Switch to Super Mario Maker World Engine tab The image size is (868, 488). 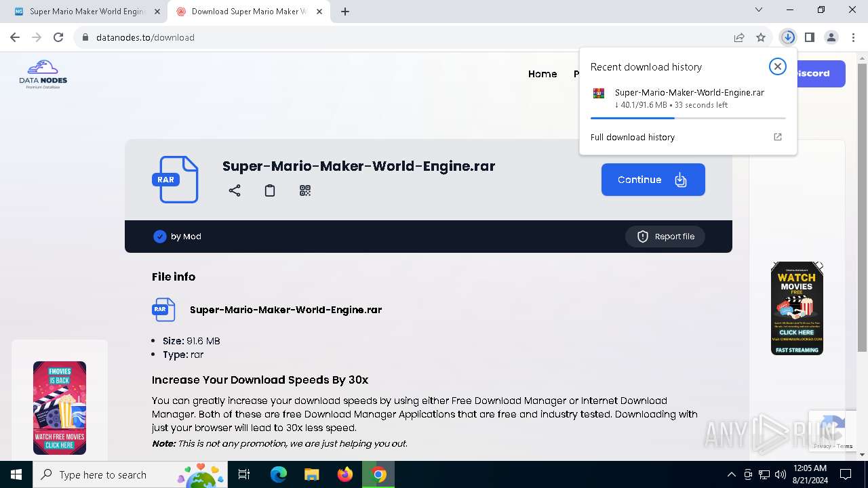[87, 12]
